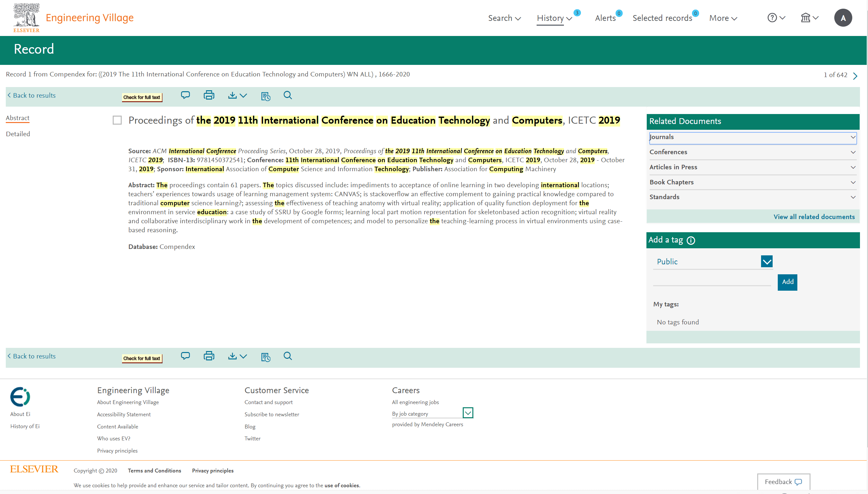Open the History dropdown menu
This screenshot has height=494, width=868.
[x=555, y=18]
